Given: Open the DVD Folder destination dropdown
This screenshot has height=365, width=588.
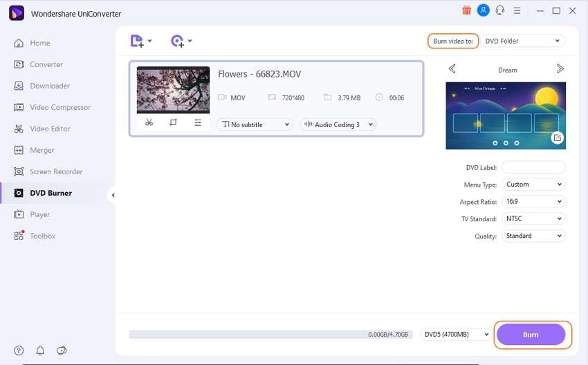Looking at the screenshot, I should coord(523,41).
